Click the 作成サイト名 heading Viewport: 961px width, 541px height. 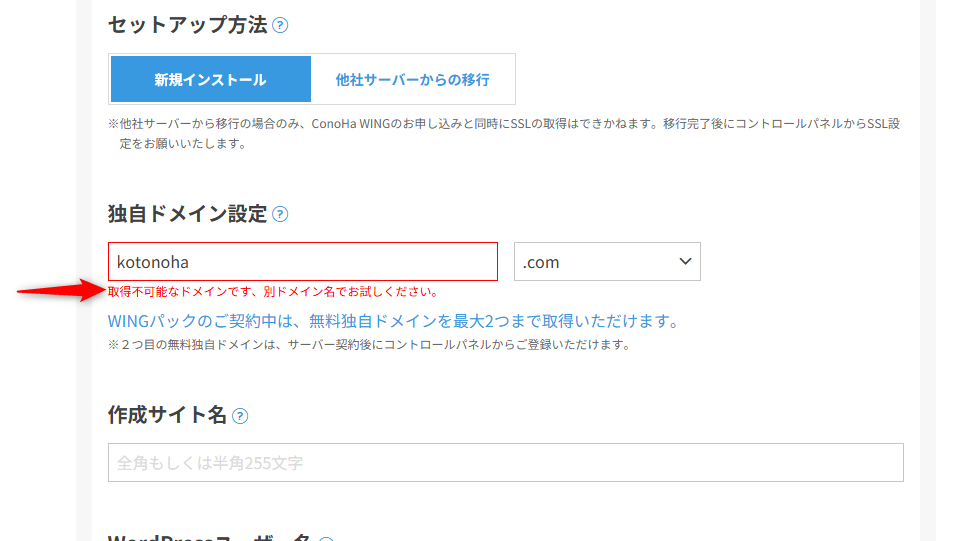[167, 415]
